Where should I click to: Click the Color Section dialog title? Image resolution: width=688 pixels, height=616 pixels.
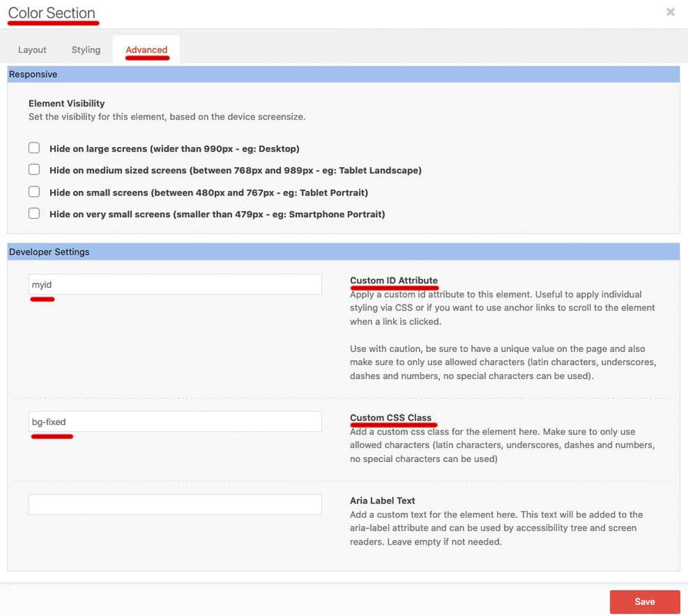(52, 13)
